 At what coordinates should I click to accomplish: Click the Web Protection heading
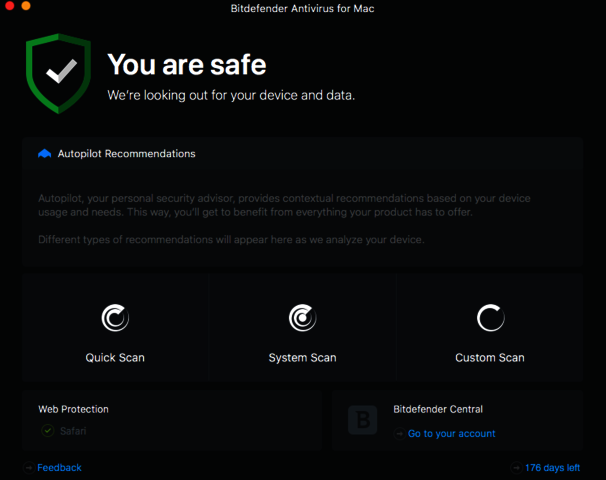(73, 409)
